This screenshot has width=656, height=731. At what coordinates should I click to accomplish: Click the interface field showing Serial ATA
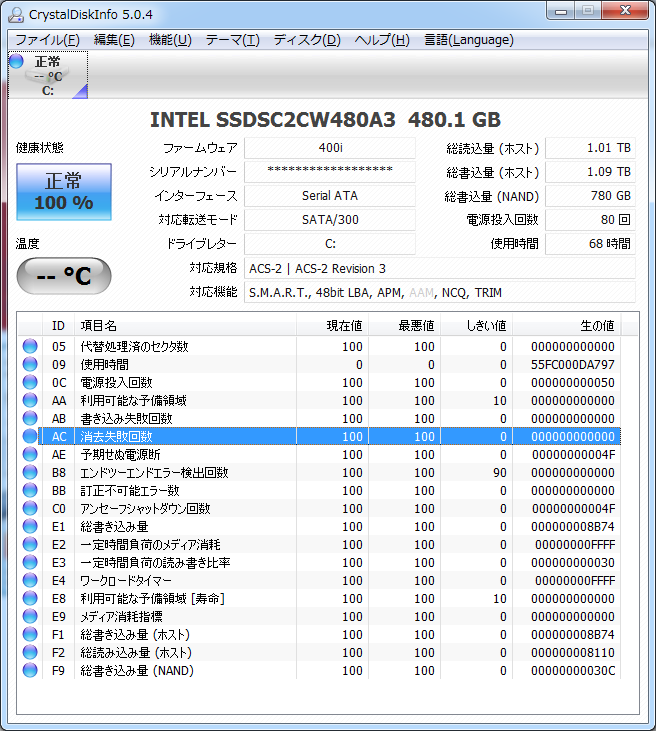[330, 196]
